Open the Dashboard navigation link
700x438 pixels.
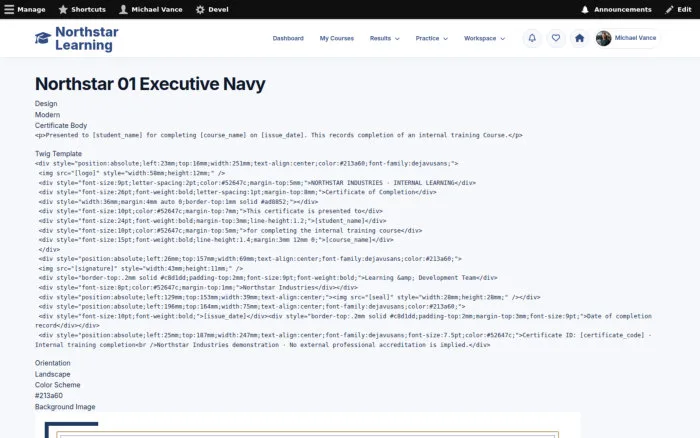[x=288, y=38]
